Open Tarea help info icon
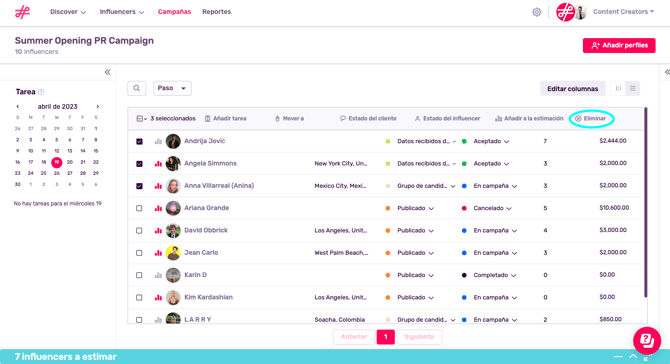Viewport: 670px width, 364px height. pos(41,92)
